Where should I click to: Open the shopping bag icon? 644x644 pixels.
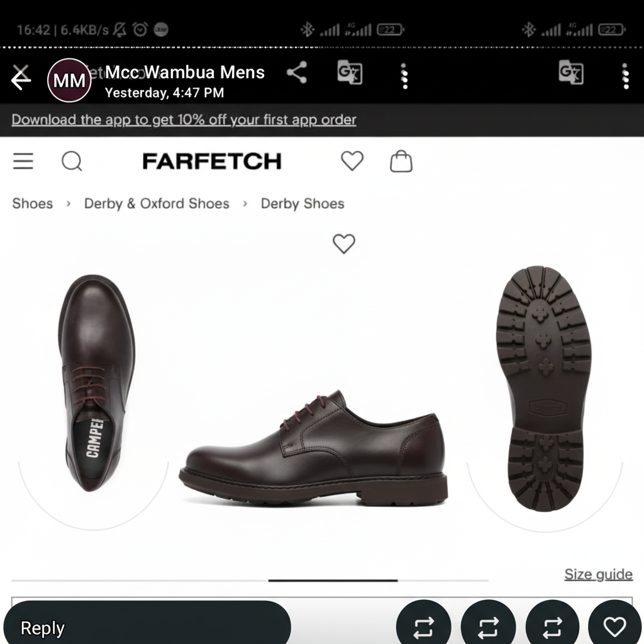click(401, 160)
